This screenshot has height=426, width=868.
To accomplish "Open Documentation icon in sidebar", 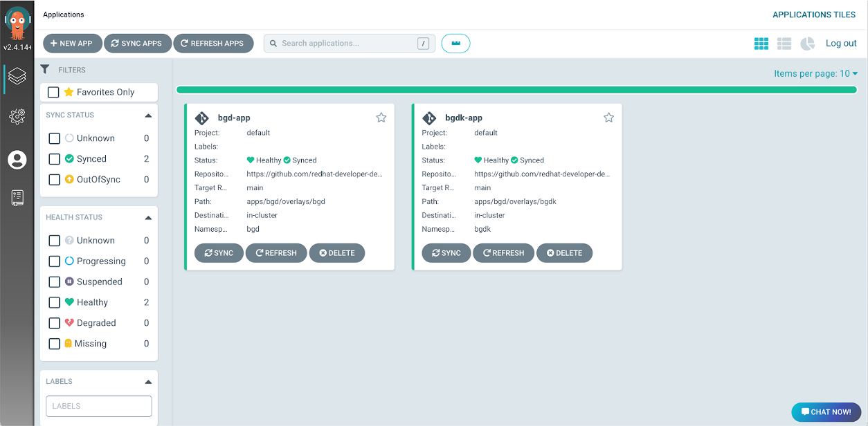I will point(17,198).
